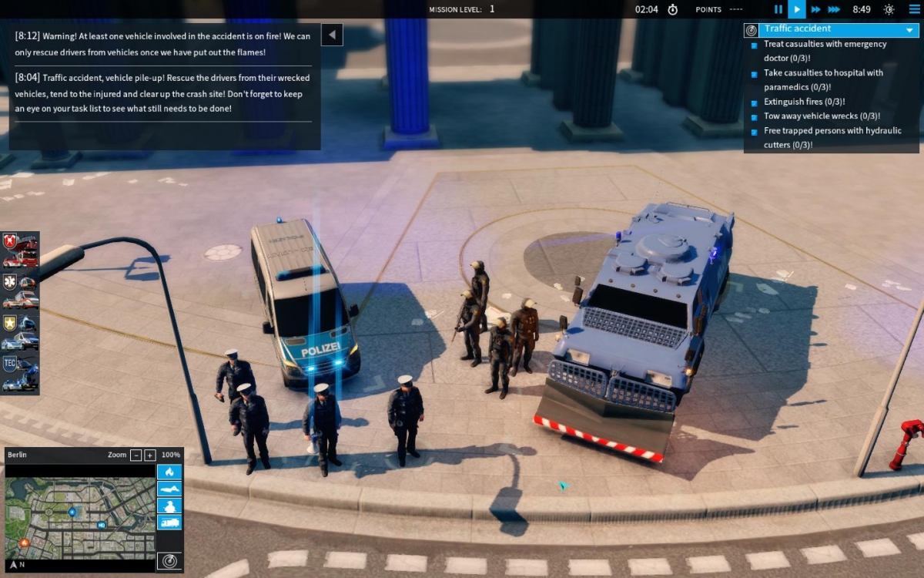
Task: Click the radar button below minimap filters
Action: tap(169, 561)
